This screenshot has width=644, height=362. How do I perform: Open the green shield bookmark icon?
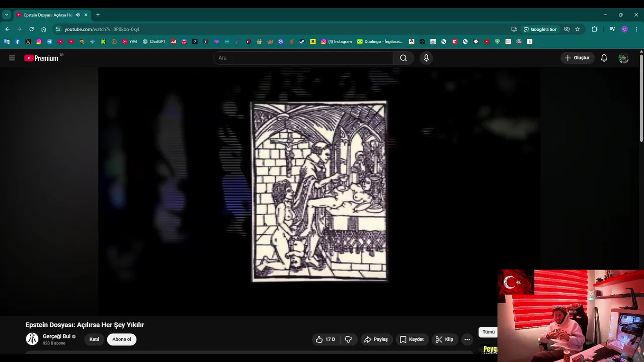[x=497, y=42]
